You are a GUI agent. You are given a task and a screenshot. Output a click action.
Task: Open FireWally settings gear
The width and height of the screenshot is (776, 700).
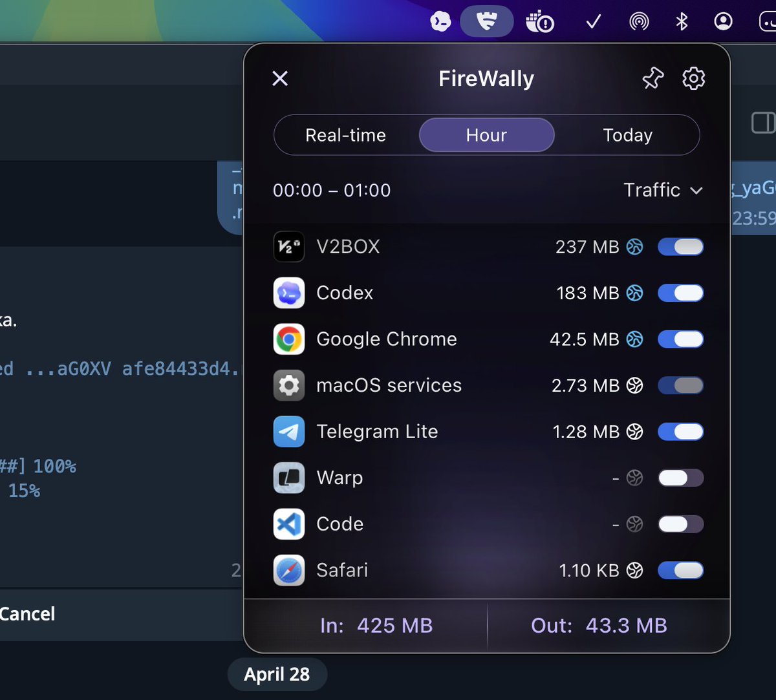tap(693, 79)
